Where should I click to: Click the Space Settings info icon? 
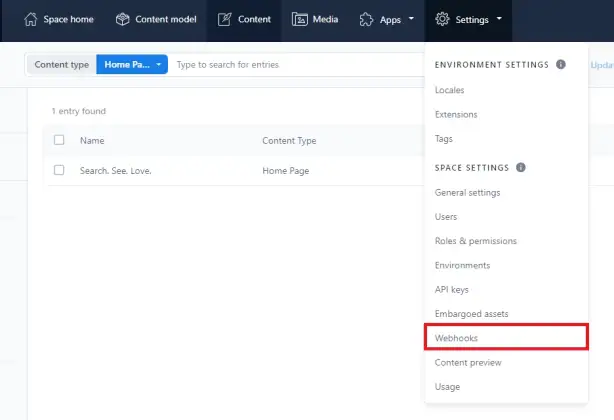pyautogui.click(x=520, y=168)
